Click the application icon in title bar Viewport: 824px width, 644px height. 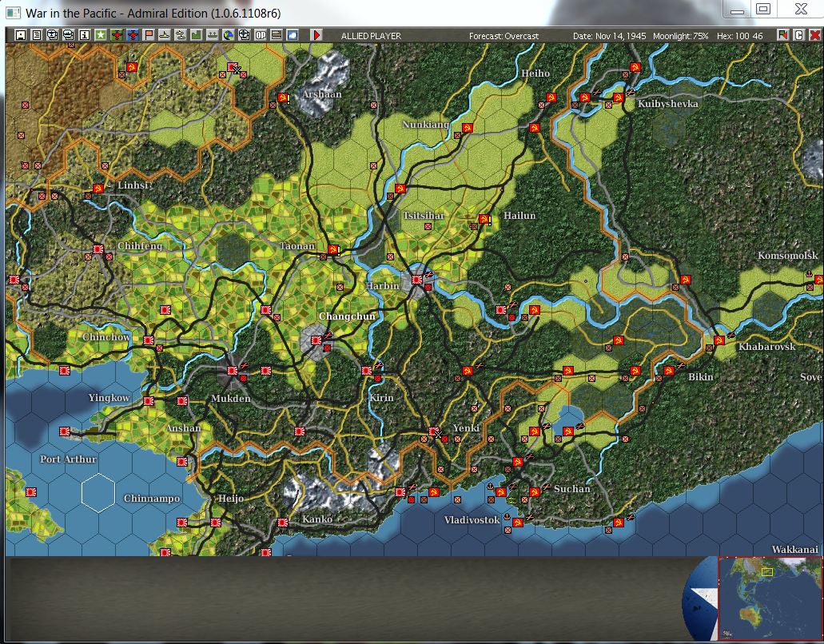pos(14,13)
